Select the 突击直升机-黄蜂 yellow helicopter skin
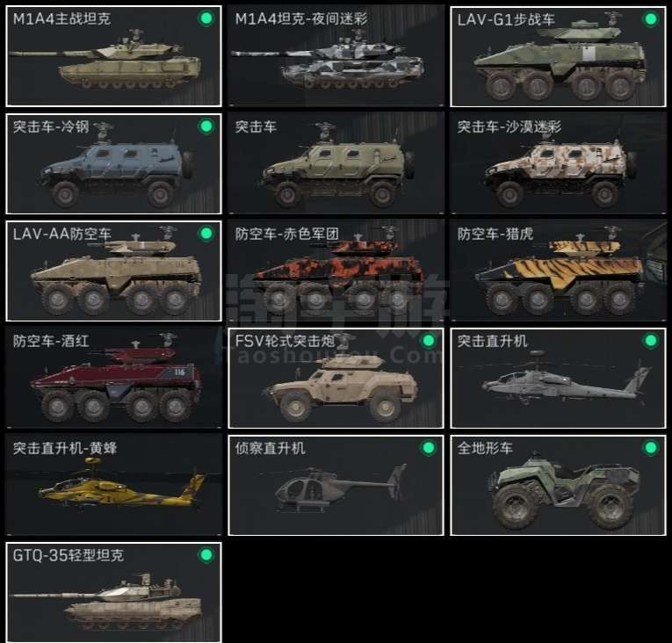Screen dimensions: 672x643 [x=113, y=485]
